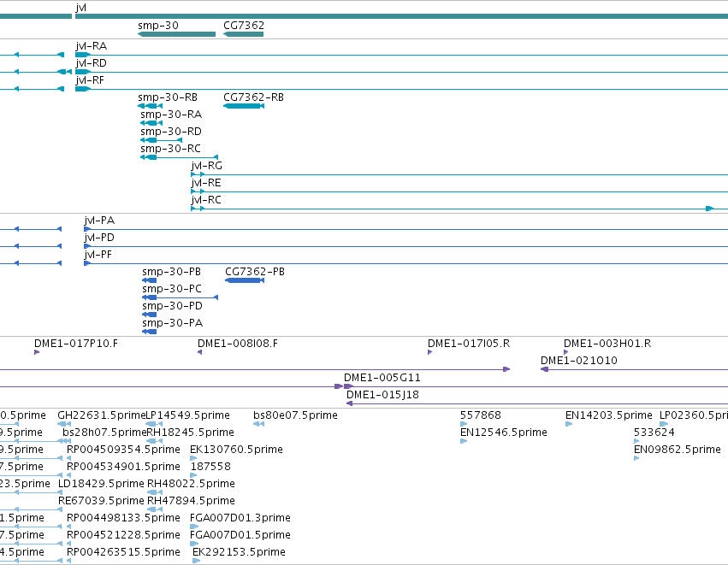Screen dimensions: 728x565
Task: Select the DME1-015J18 clone label
Action: click(x=382, y=395)
